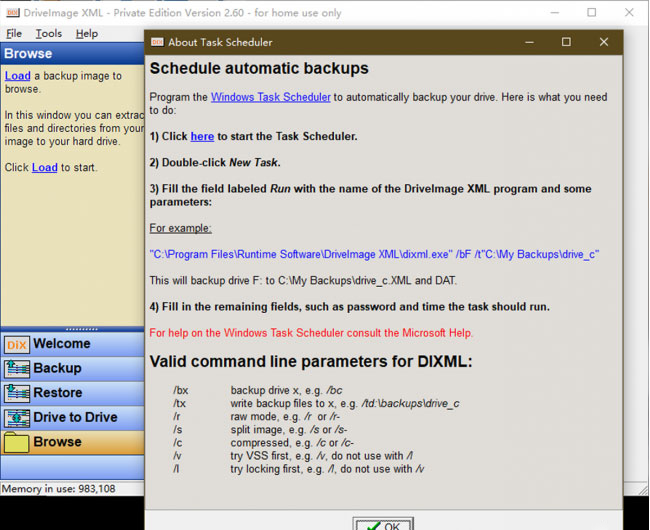Click DriveImage XML title bar app icon

tap(13, 13)
